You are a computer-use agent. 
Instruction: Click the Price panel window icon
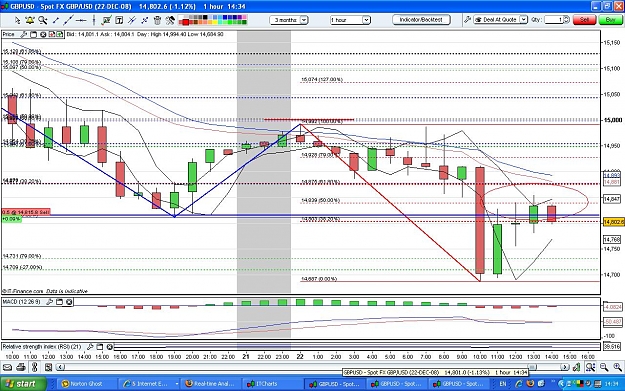coord(33,35)
